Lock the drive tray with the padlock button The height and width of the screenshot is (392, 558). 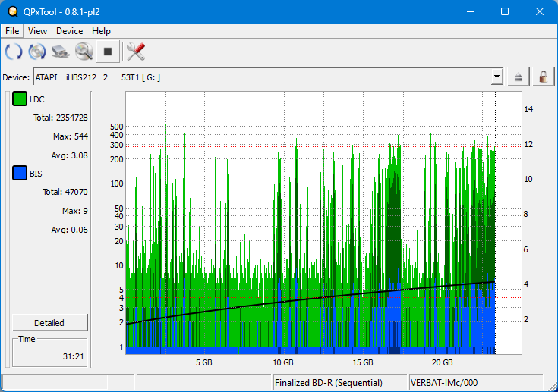point(543,77)
